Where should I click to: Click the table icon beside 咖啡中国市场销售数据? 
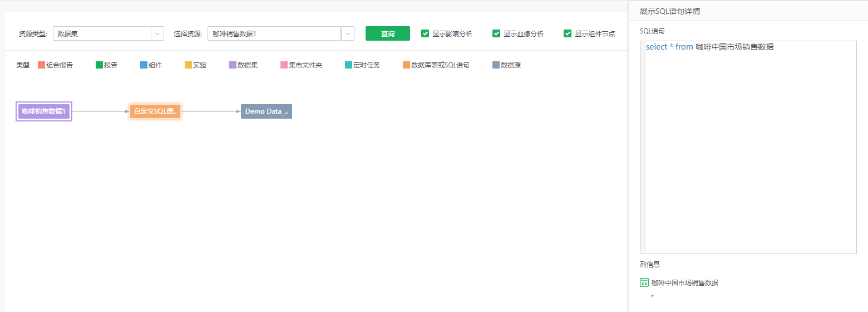click(x=644, y=282)
